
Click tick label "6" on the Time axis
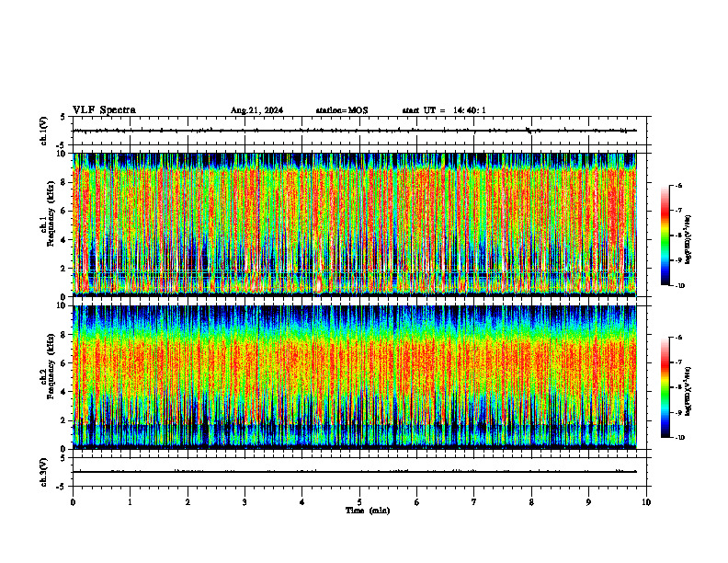coord(417,502)
